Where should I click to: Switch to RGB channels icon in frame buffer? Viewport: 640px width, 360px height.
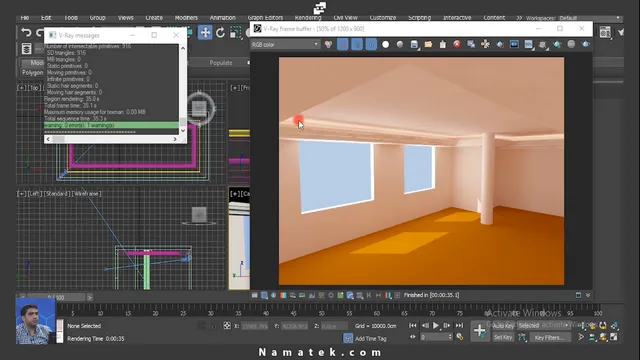coord(328,44)
